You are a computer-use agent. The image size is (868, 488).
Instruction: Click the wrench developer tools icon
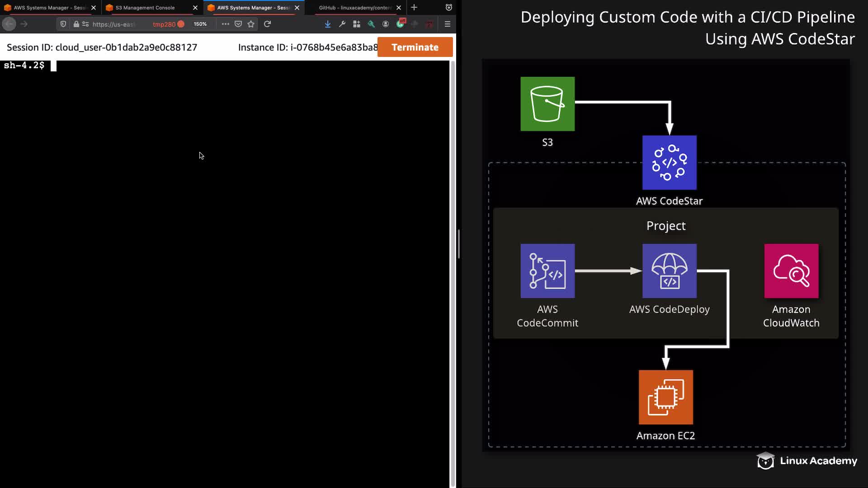coord(342,24)
